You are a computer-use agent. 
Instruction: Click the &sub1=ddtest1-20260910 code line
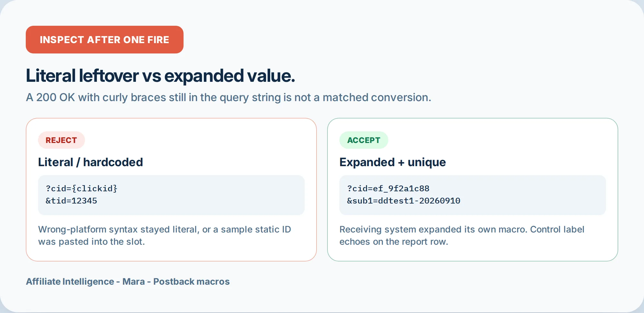click(403, 201)
